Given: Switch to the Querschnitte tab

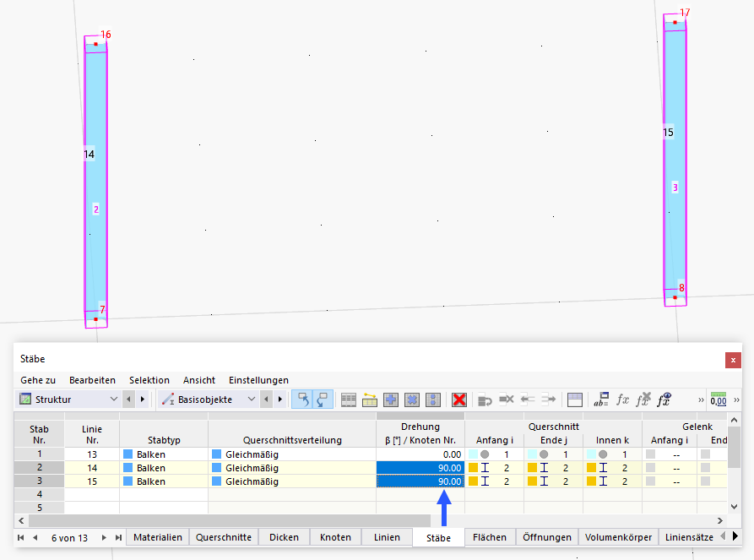Looking at the screenshot, I should pos(224,537).
